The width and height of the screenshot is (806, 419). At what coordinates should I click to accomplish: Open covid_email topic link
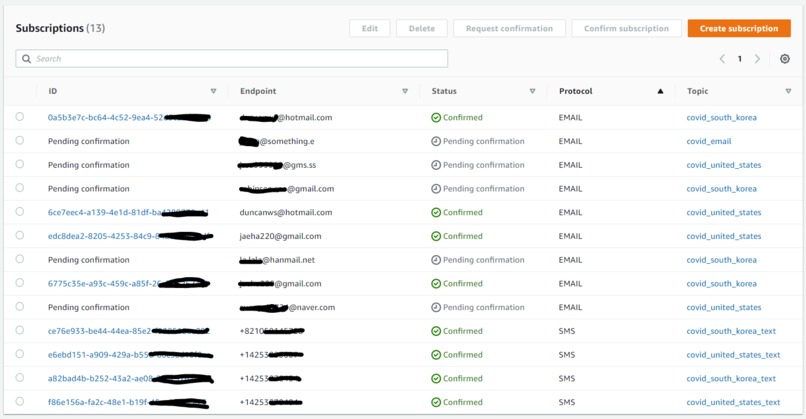coord(709,141)
